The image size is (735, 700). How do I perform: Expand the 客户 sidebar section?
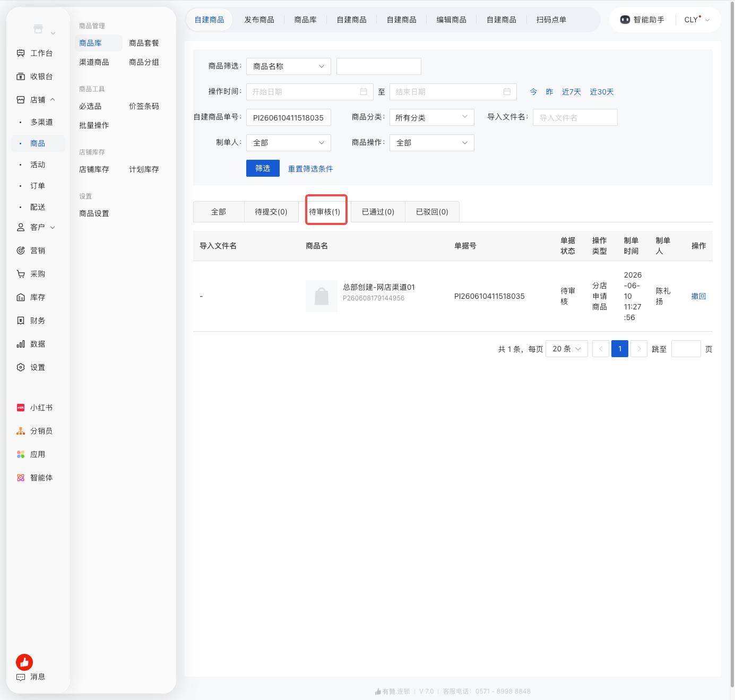(53, 227)
